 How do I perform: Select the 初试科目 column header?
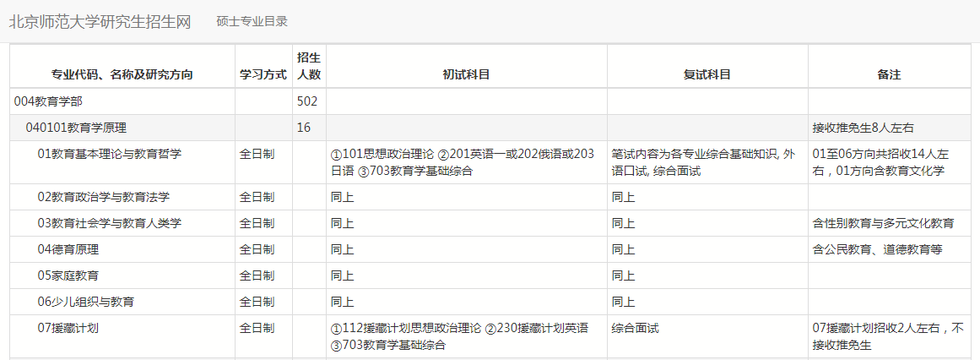click(x=466, y=74)
